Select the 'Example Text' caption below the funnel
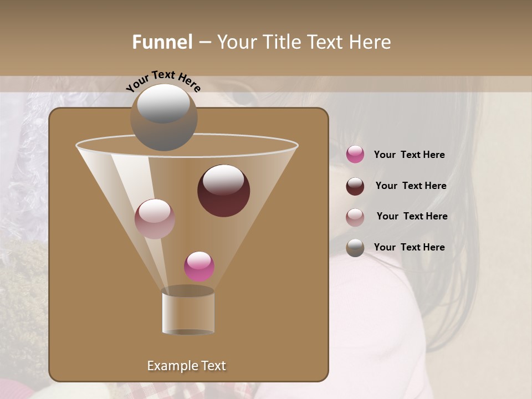 (x=186, y=366)
